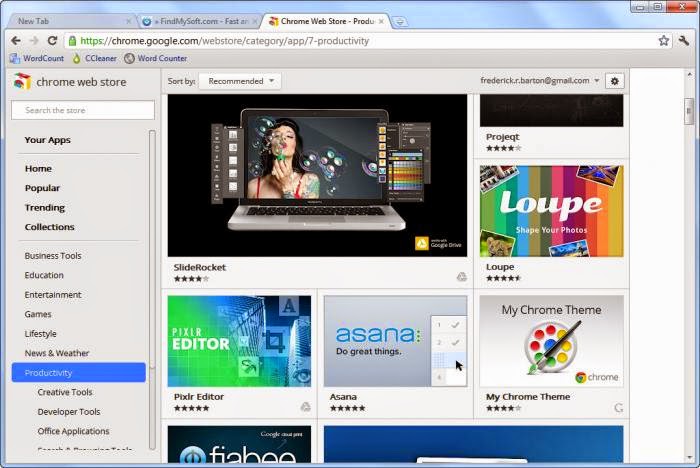Open the CCleaner bookmark

tap(95, 58)
